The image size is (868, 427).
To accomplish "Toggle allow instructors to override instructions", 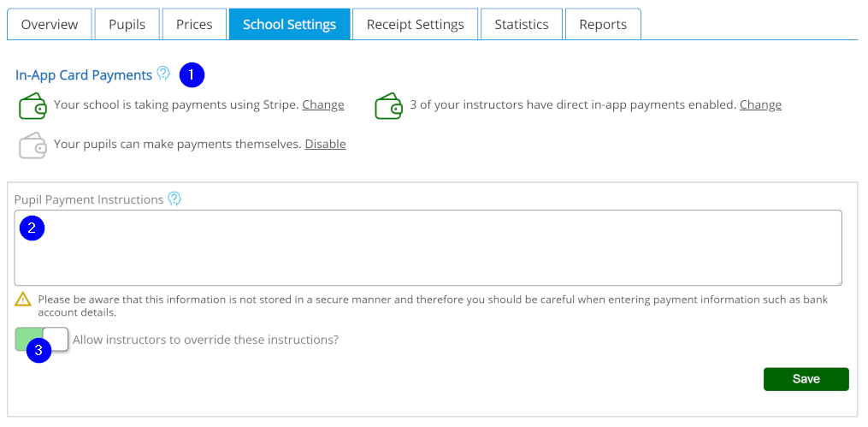I will pos(42,340).
